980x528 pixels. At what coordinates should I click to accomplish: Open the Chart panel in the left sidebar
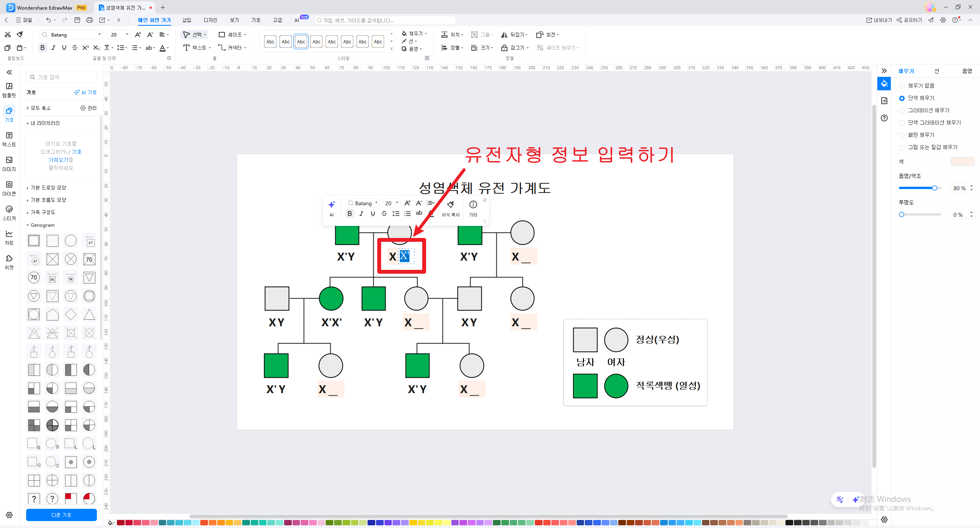9,237
